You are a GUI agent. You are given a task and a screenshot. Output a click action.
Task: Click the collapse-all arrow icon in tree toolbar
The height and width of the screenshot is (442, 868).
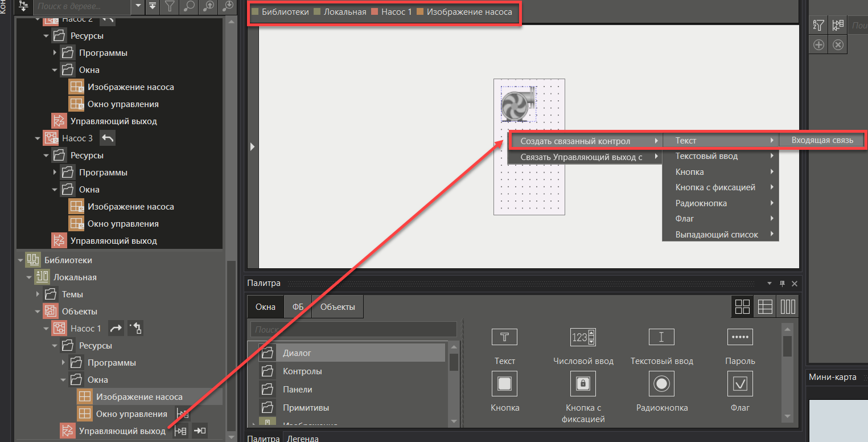pyautogui.click(x=152, y=7)
